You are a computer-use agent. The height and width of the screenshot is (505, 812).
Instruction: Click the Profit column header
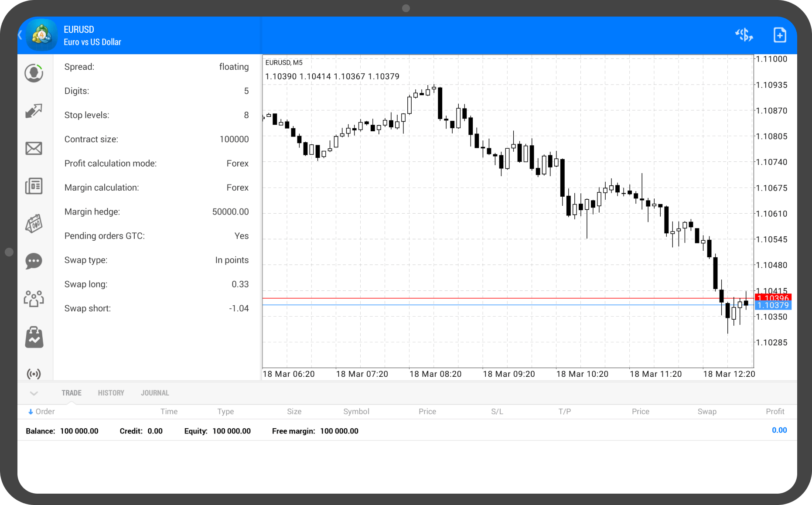coord(774,411)
